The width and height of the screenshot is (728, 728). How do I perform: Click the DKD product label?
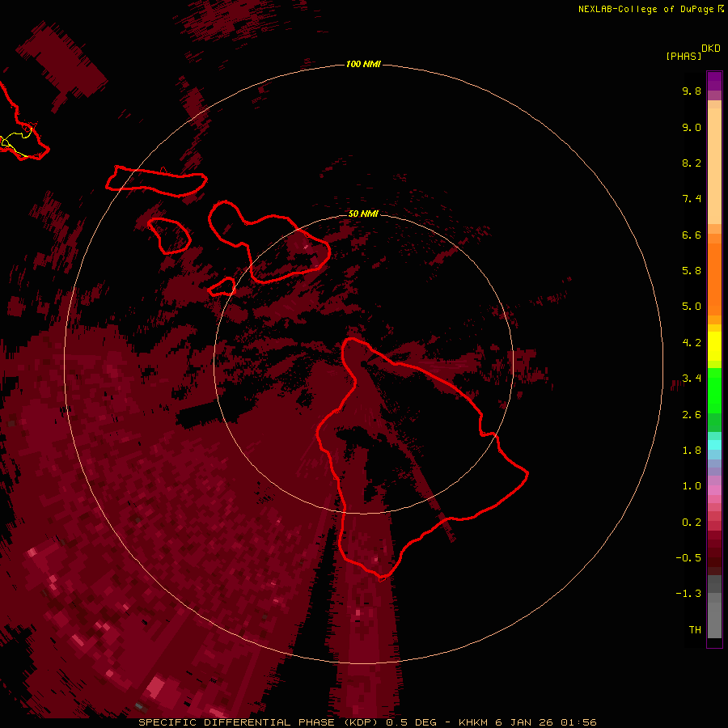[710, 49]
